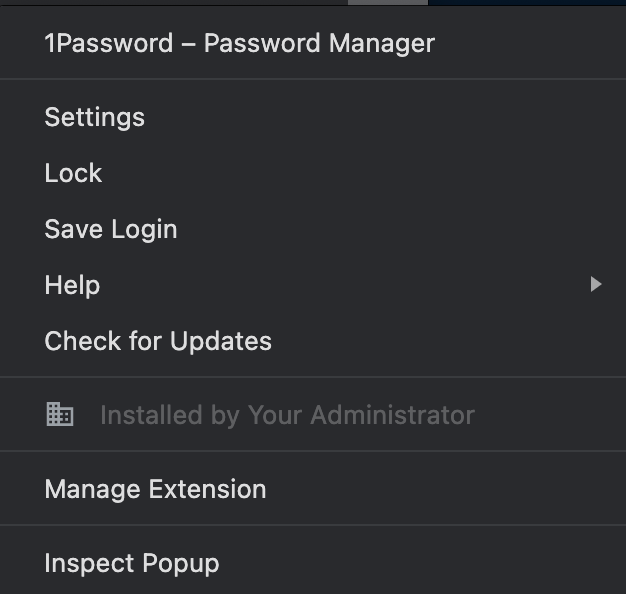This screenshot has height=594, width=626.
Task: Lock 1Password using the Lock item
Action: 313,173
